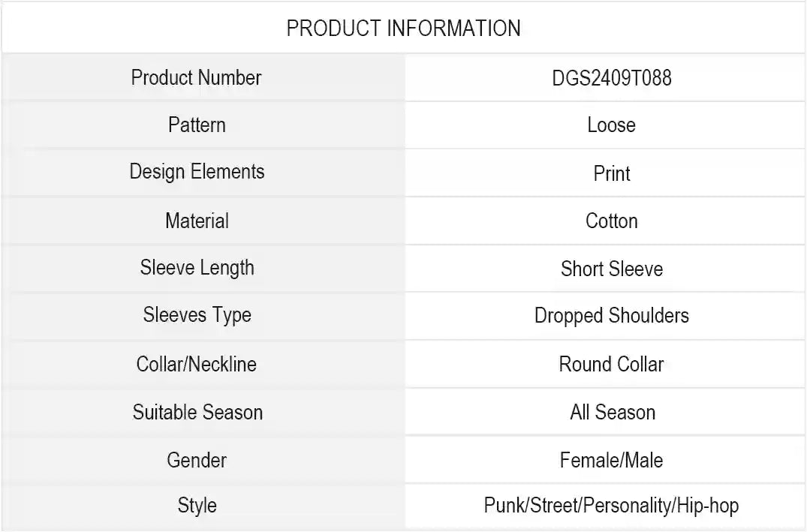The width and height of the screenshot is (807, 532).
Task: Select the Print value cell
Action: [611, 173]
